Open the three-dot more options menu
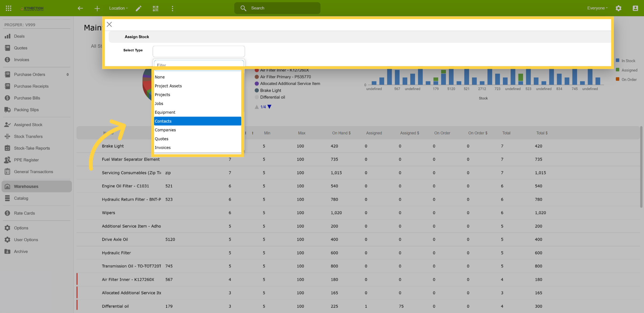Screen dimensions: 644x313 (x=172, y=8)
